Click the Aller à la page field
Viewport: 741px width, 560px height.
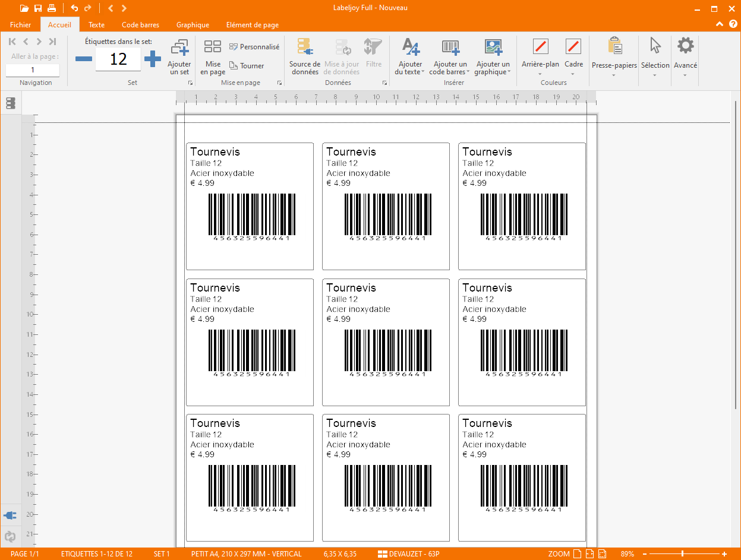pyautogui.click(x=33, y=70)
